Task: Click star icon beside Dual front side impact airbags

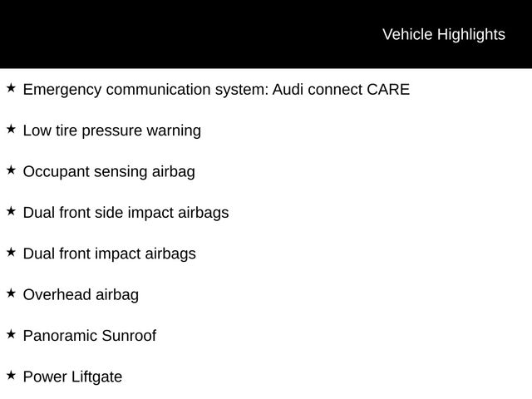Action: [10, 211]
